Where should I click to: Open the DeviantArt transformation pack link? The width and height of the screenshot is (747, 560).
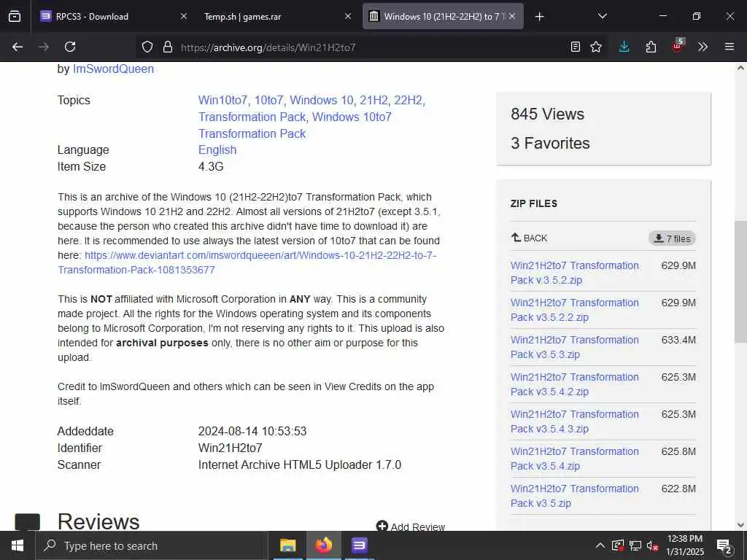coord(247,262)
